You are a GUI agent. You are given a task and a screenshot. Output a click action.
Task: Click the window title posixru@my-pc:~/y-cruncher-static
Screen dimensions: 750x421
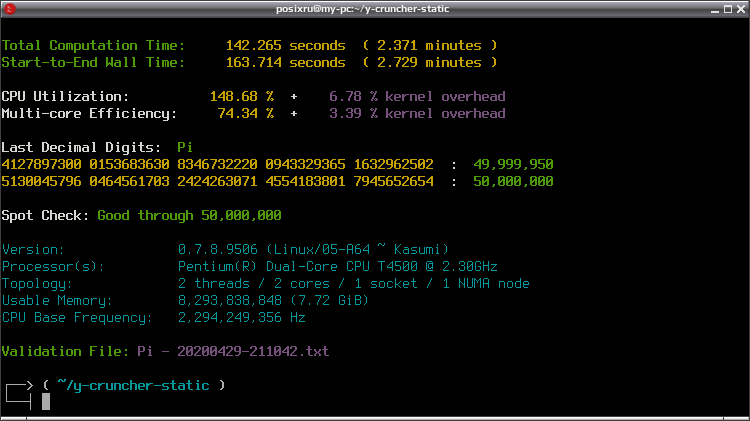pos(363,9)
